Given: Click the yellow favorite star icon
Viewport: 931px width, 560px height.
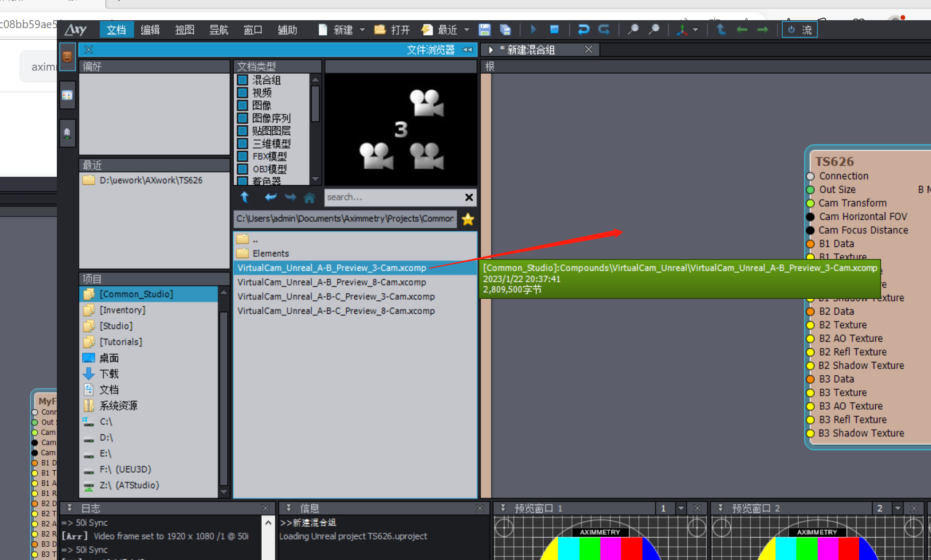Looking at the screenshot, I should pyautogui.click(x=468, y=219).
